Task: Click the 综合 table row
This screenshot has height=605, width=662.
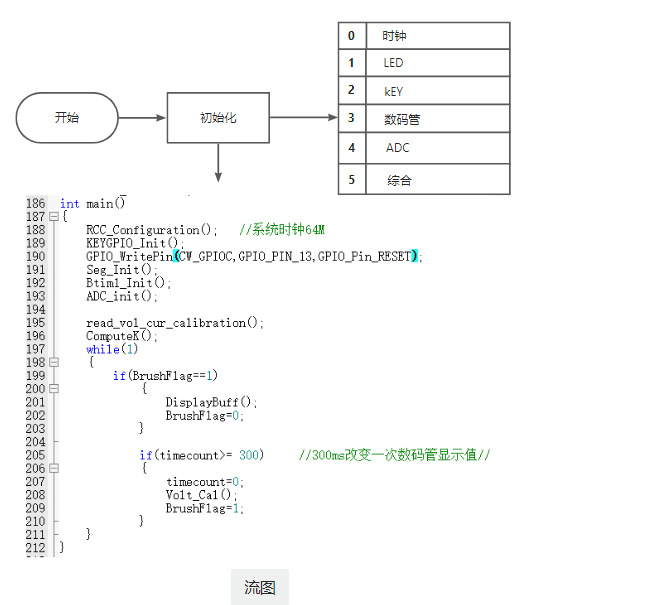Action: [424, 179]
